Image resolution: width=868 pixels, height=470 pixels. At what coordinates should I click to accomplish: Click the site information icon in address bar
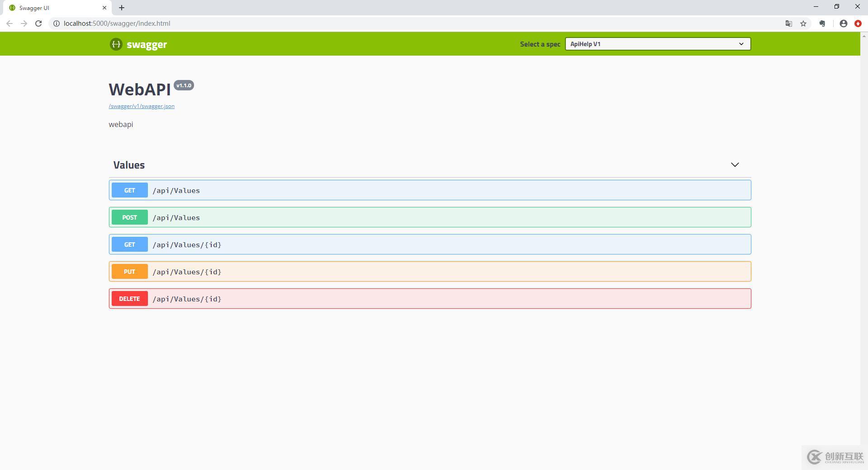coord(57,23)
